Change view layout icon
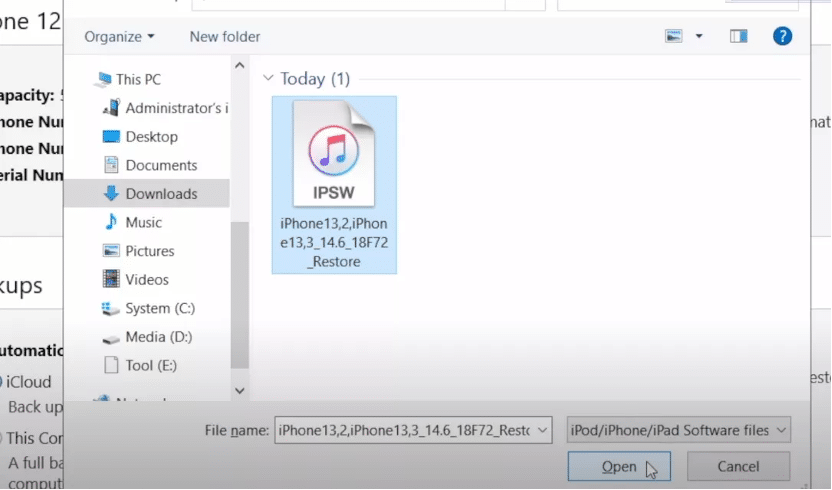Screen dimensions: 832x490 (x=673, y=36)
